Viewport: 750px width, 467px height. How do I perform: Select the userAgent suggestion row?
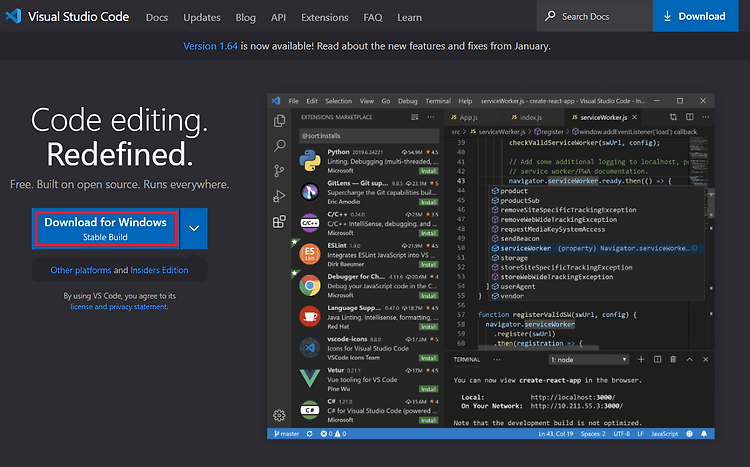596,287
